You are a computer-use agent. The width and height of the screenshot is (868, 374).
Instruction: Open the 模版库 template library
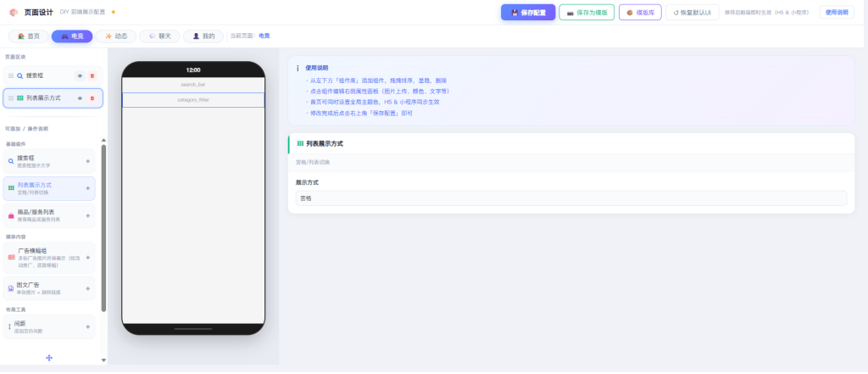tap(640, 12)
